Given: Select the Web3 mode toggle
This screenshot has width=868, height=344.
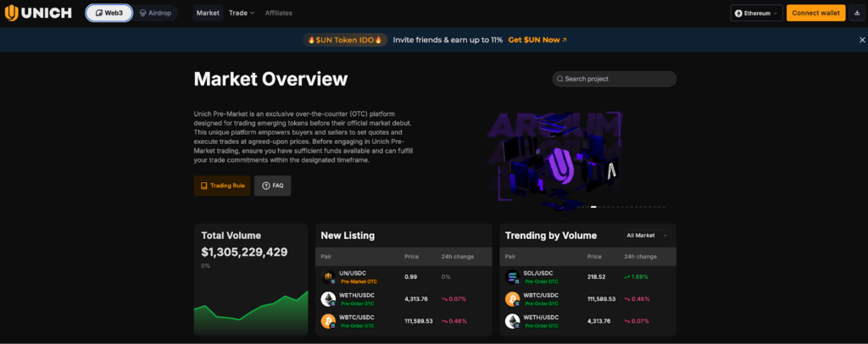Looking at the screenshot, I should tap(109, 13).
